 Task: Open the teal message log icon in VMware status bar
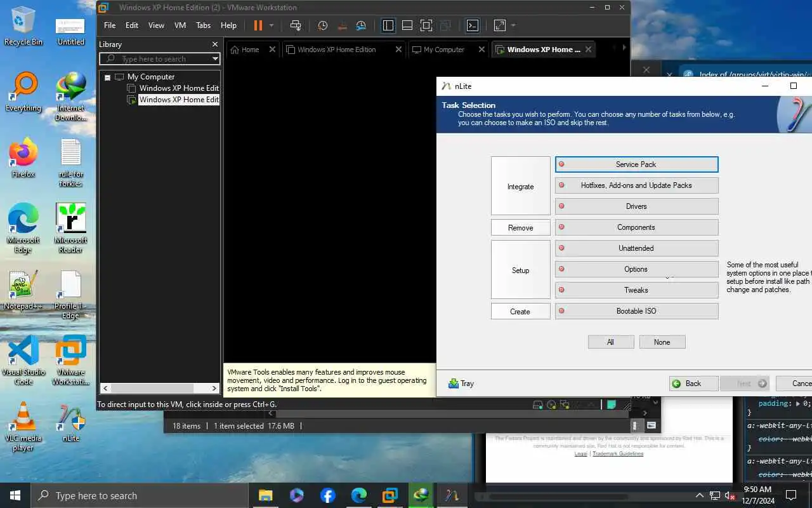(612, 404)
